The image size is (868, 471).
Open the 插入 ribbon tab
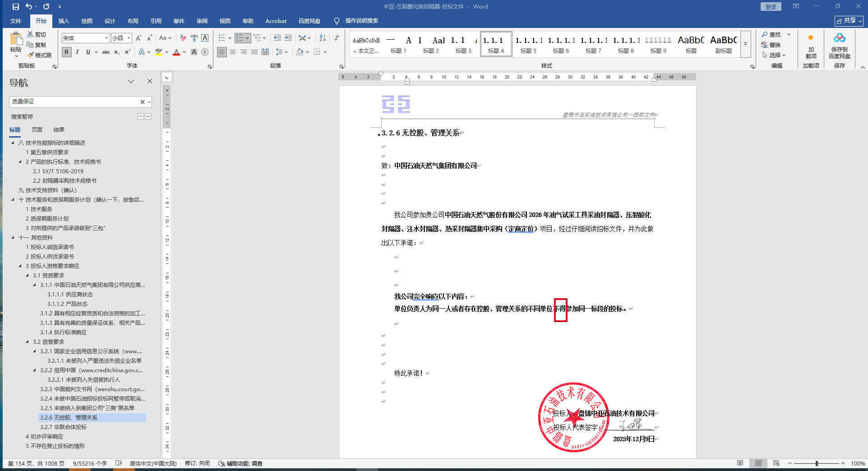coord(64,21)
